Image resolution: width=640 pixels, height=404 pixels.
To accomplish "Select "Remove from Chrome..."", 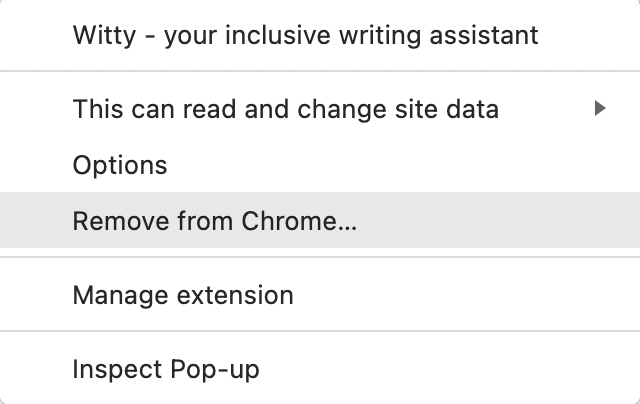I will 214,221.
